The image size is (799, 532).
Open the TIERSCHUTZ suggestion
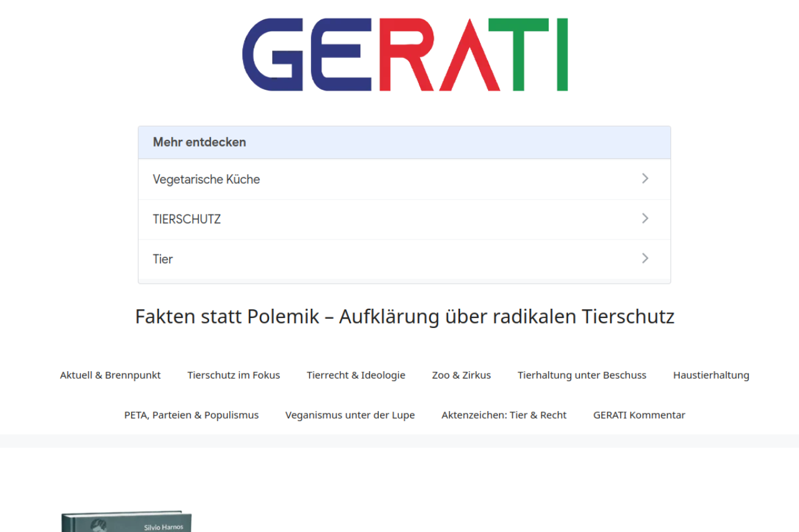coord(404,219)
